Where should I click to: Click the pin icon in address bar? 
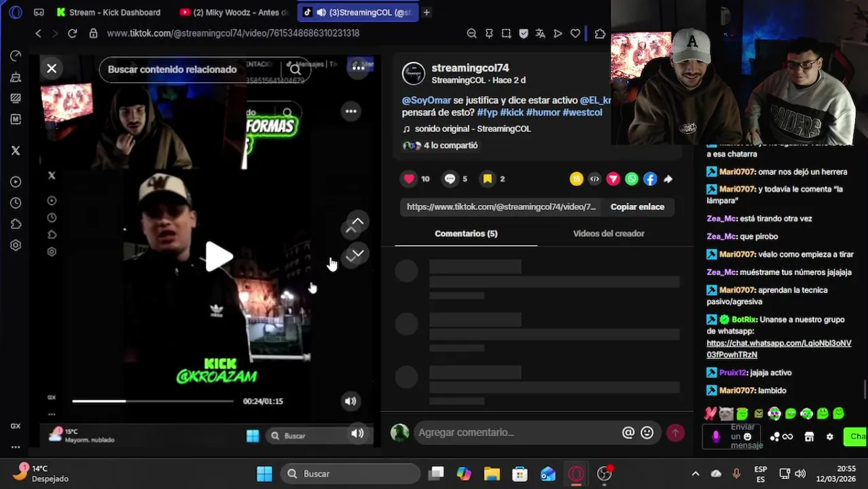click(x=489, y=33)
